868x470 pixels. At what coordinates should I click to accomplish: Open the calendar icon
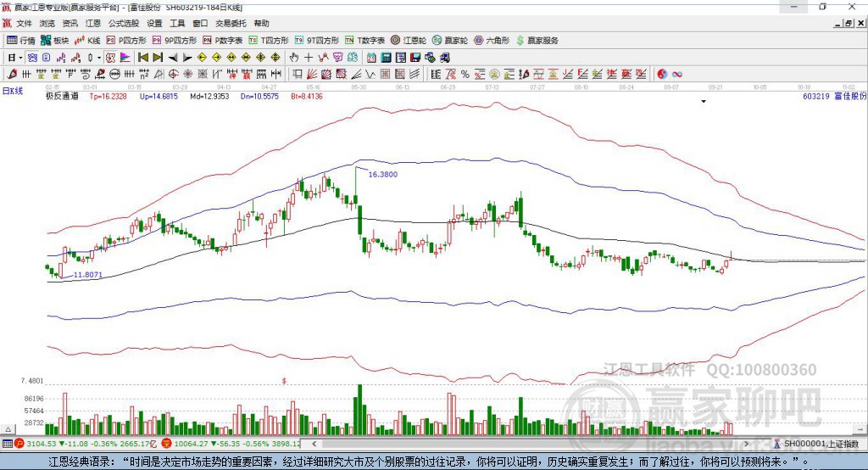pyautogui.click(x=371, y=58)
